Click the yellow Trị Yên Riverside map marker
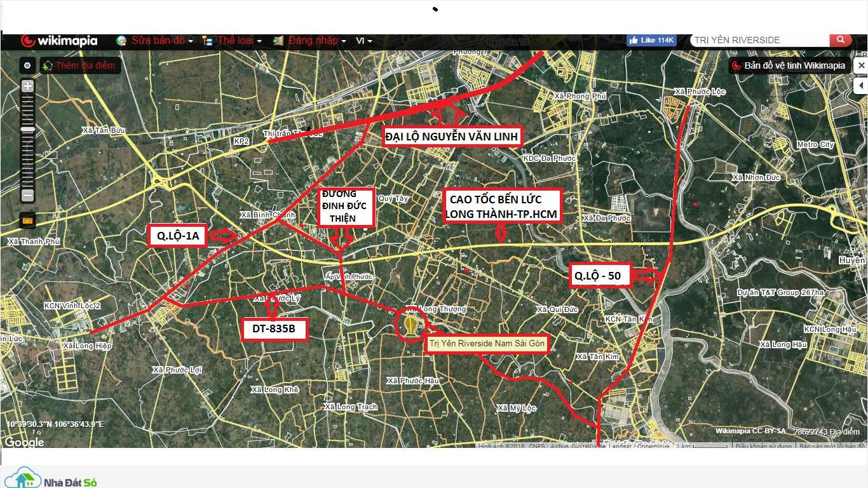The image size is (868, 488). [x=412, y=325]
